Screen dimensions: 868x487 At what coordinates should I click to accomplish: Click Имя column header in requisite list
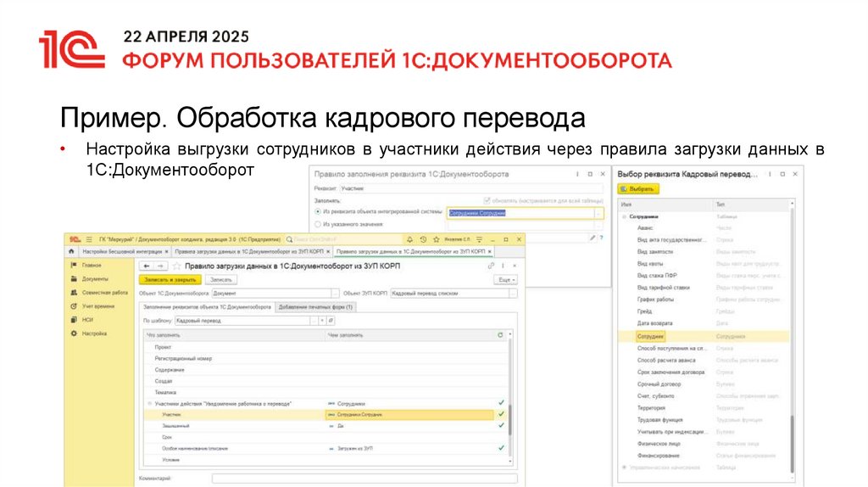pyautogui.click(x=665, y=204)
